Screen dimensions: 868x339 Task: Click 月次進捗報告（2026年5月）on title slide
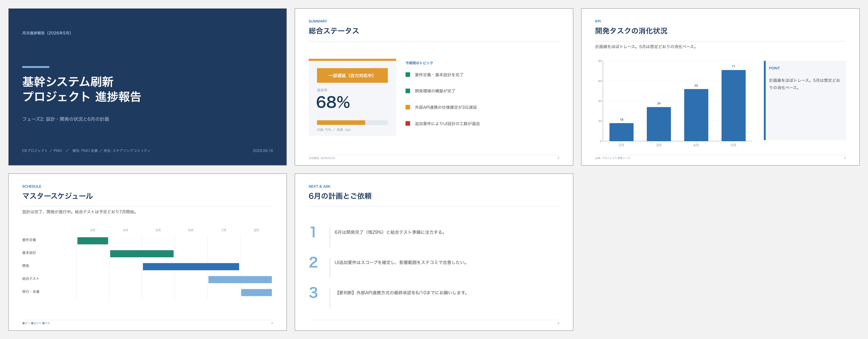[x=47, y=33]
